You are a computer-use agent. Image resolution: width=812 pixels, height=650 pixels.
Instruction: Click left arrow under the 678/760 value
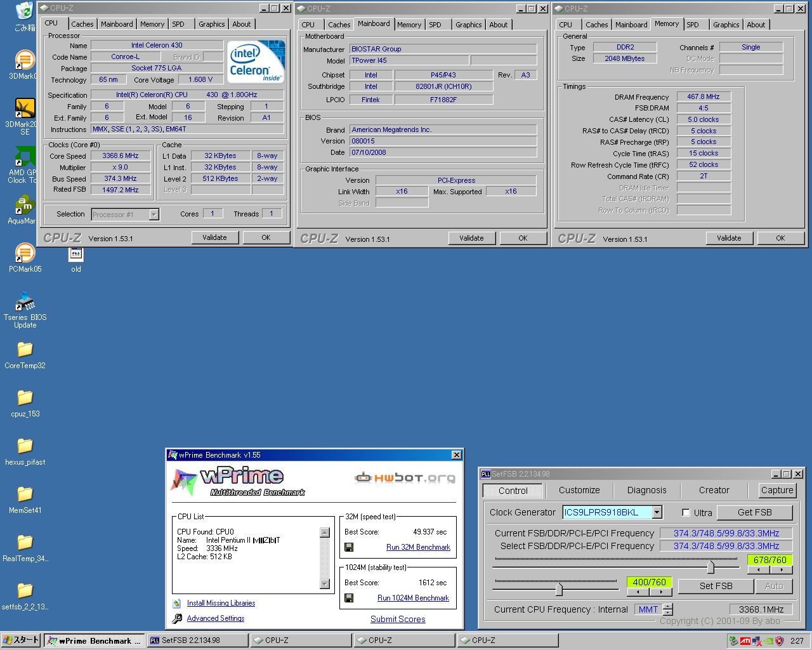point(759,570)
